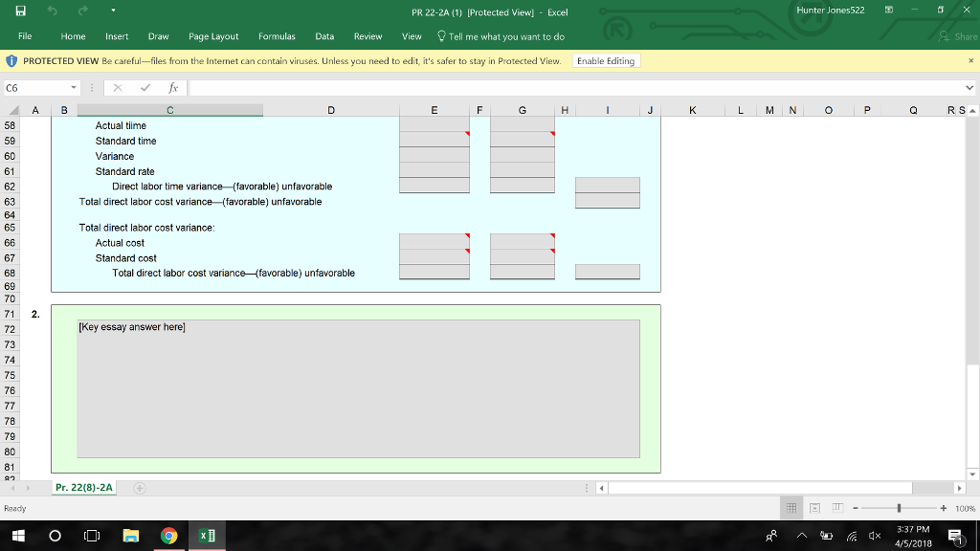
Task: Select the Formulas ribbon tab
Action: [277, 36]
